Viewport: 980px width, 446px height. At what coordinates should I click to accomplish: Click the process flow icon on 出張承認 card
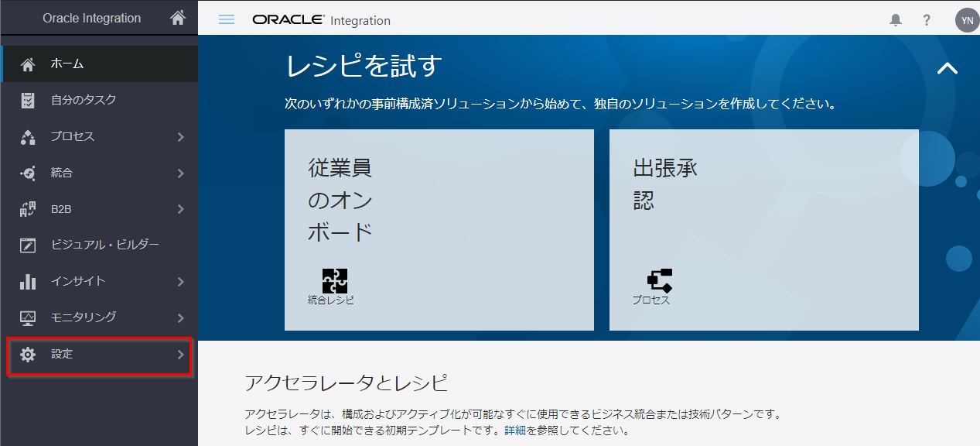coord(659,281)
